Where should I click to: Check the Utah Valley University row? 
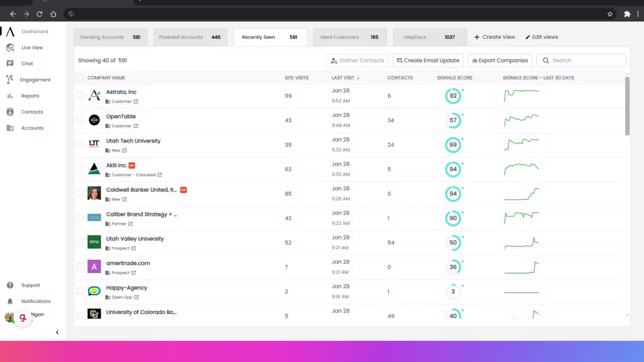pyautogui.click(x=80, y=242)
